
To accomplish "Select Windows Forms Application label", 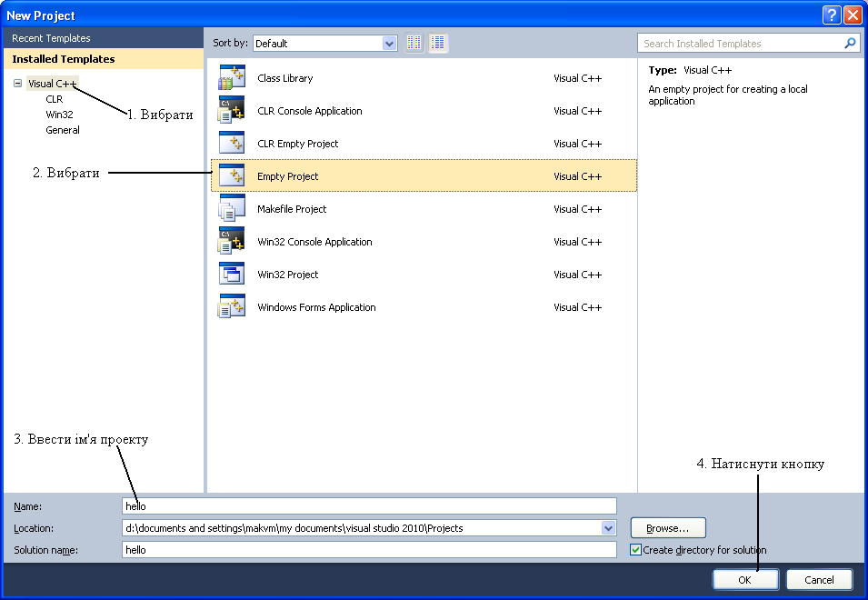I will [x=316, y=306].
